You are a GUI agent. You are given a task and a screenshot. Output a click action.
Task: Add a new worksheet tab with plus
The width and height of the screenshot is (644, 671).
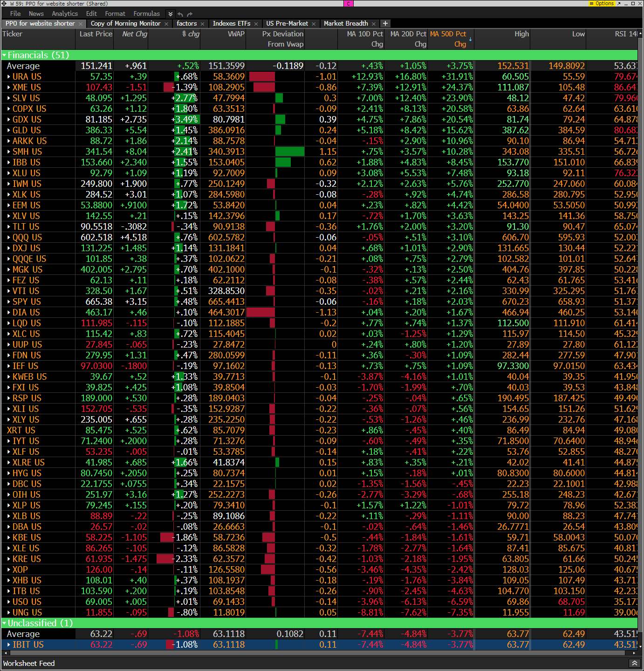[385, 23]
